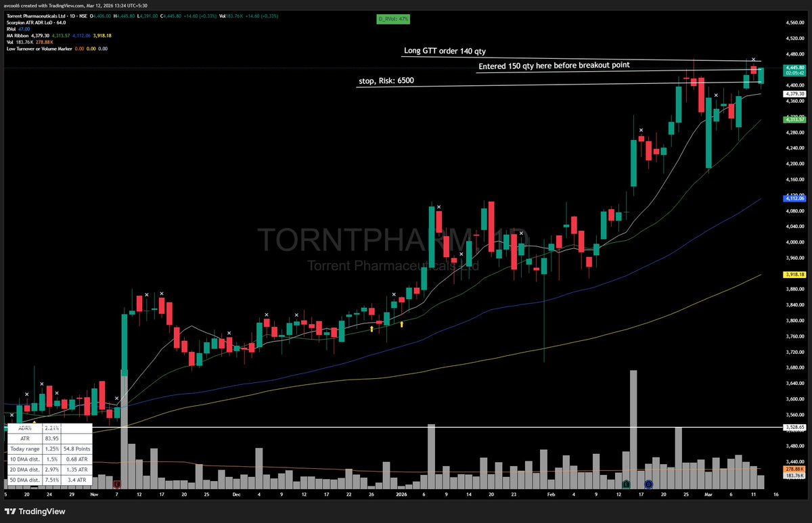Click the '3.4 ATR' table cell
This screenshot has width=812, height=523.
pyautogui.click(x=77, y=480)
